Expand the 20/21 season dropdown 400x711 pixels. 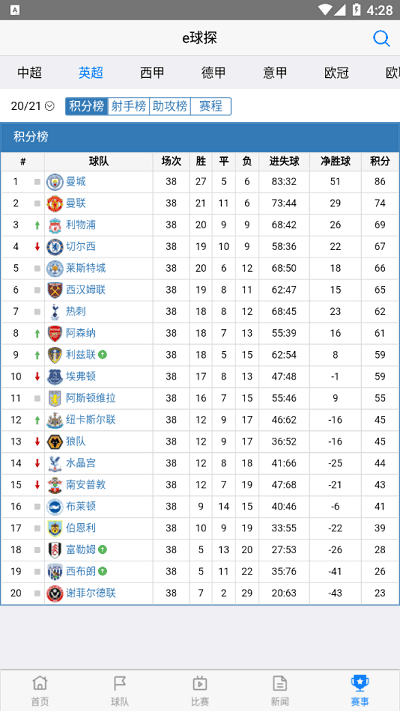33,106
